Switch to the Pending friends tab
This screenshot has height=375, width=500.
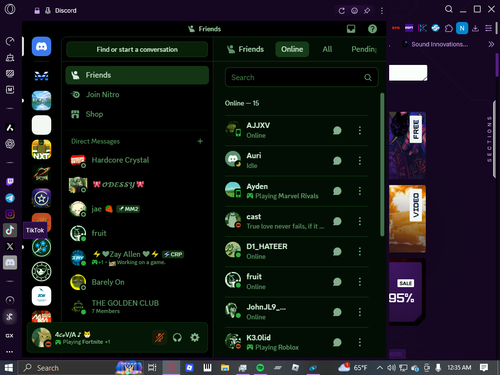[364, 49]
